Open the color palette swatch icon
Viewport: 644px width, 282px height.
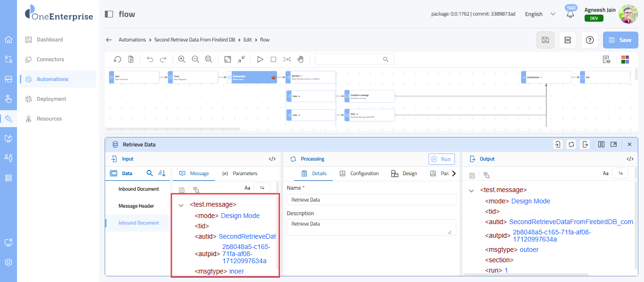(625, 59)
